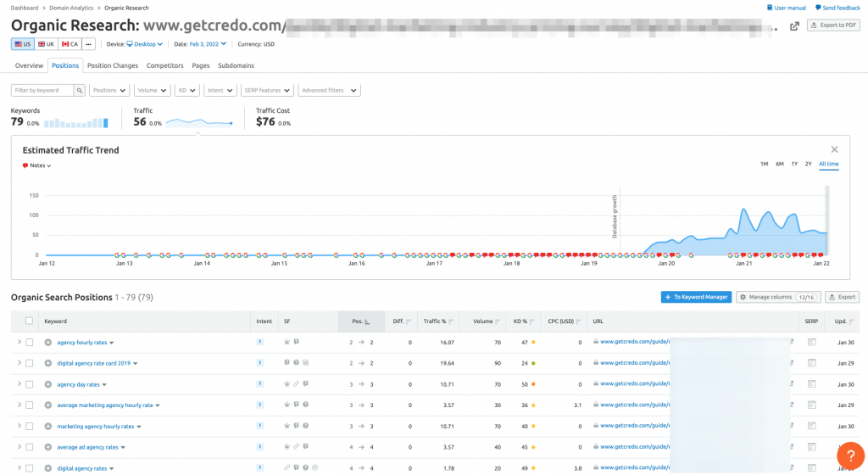Add 'average ad agency rates' plus icon
This screenshot has height=475, width=868.
point(48,447)
